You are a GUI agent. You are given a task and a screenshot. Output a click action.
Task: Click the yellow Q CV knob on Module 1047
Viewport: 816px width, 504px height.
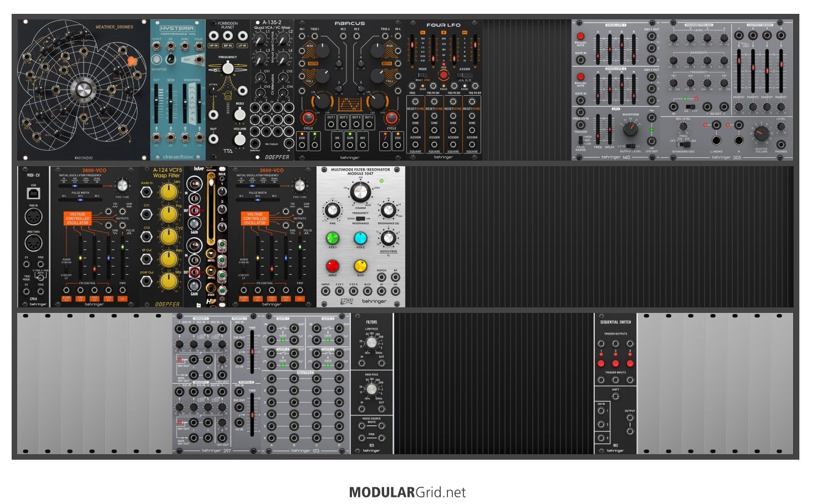pyautogui.click(x=360, y=266)
